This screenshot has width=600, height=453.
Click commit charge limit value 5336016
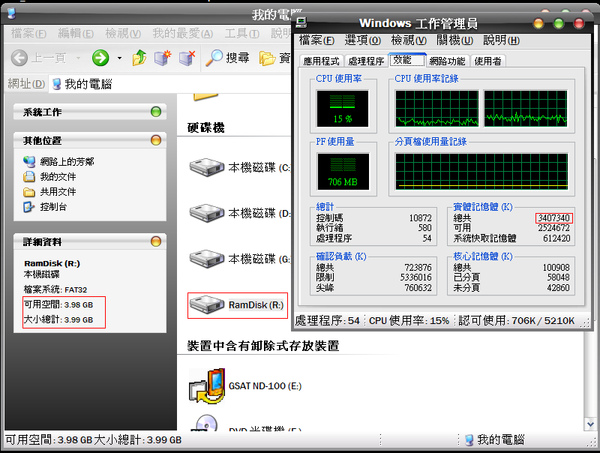[416, 277]
